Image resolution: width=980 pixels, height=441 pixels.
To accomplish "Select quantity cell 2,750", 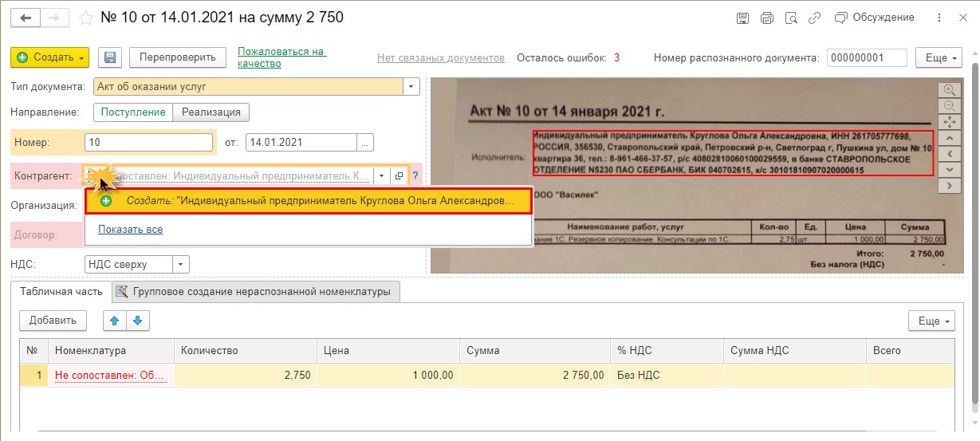I will (x=246, y=375).
